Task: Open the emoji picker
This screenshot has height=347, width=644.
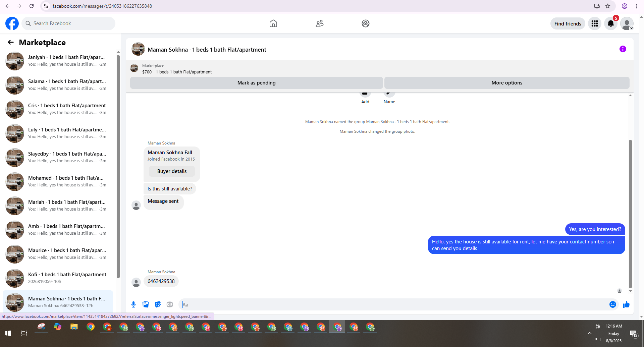Action: pos(613,304)
